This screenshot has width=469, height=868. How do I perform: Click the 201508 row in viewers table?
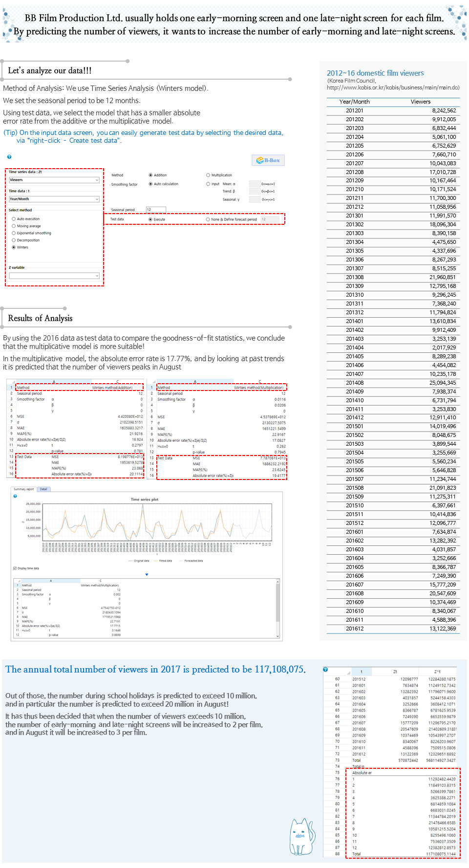pos(392,488)
